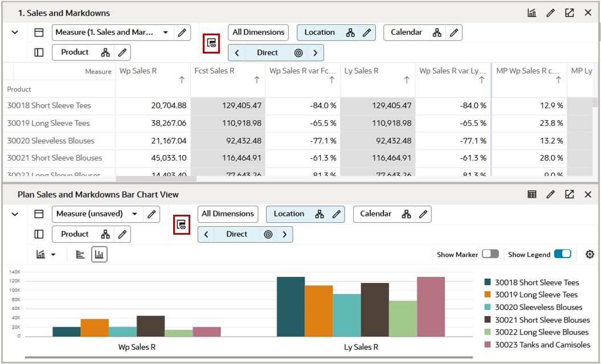Open the Measure (1. Sales and Mar...) dropdown
The width and height of the screenshot is (601, 364).
click(x=166, y=32)
